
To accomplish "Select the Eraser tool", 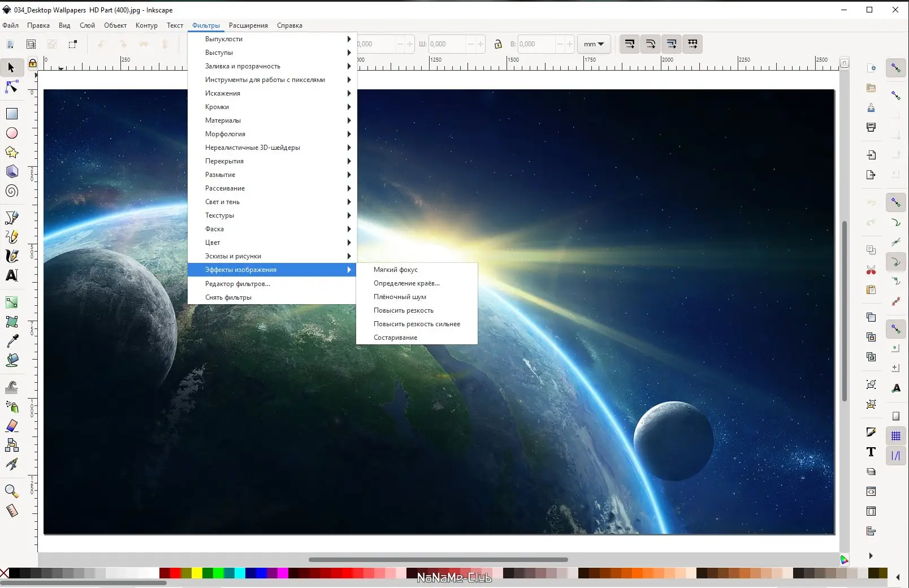I will 11,426.
